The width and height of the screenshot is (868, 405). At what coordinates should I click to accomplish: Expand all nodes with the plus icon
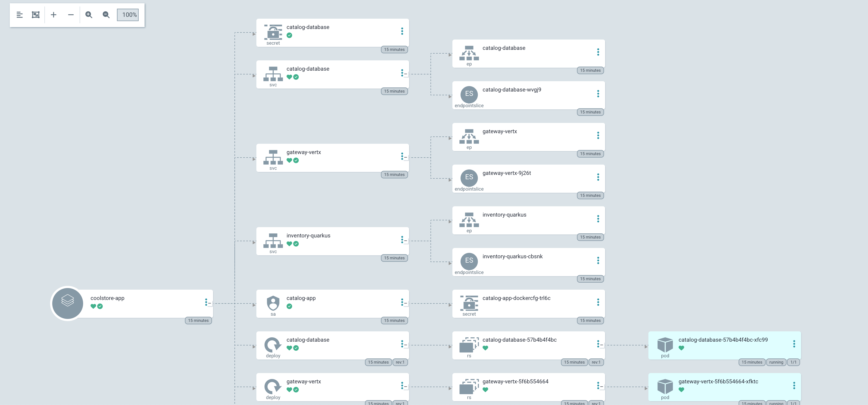click(x=54, y=15)
